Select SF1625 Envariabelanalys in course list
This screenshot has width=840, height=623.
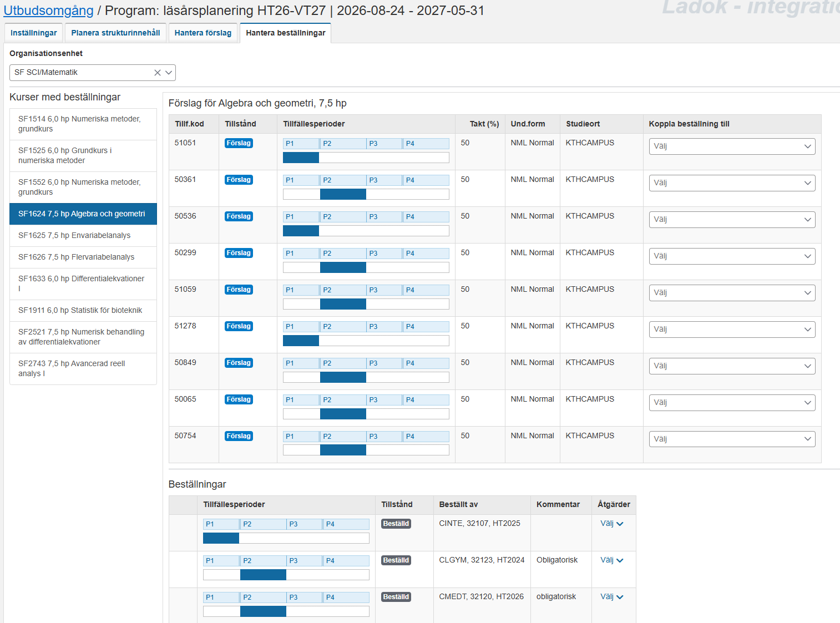click(x=74, y=235)
